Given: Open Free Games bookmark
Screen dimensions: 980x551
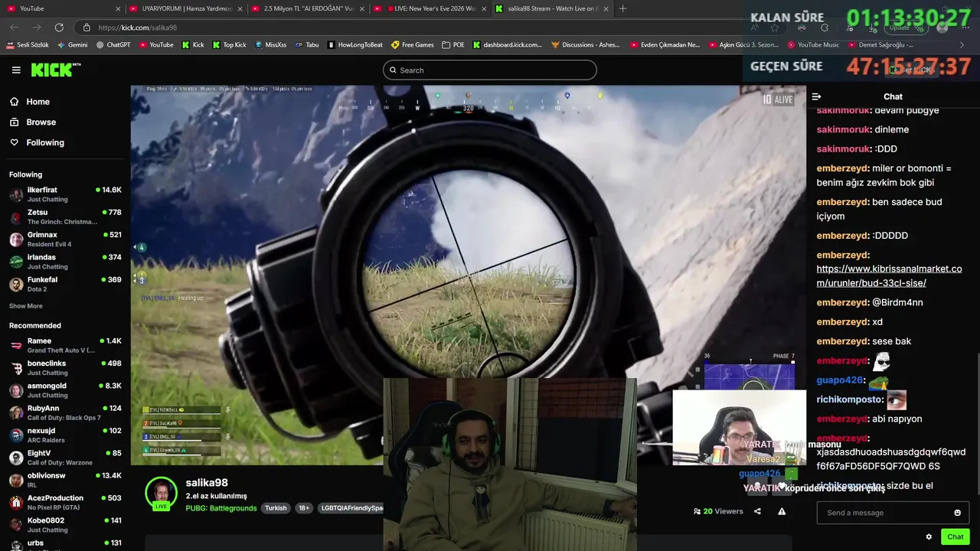Looking at the screenshot, I should point(412,45).
